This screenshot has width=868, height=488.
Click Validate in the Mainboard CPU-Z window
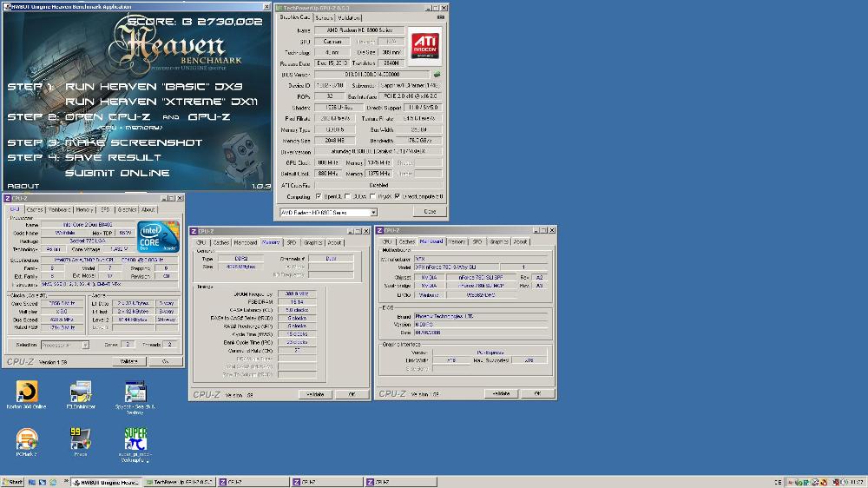pyautogui.click(x=501, y=393)
